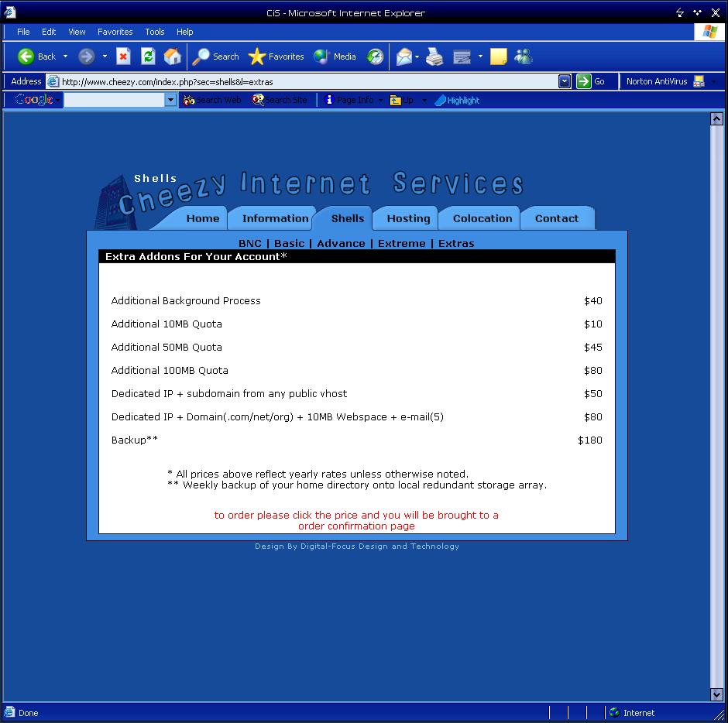Screen dimensions: 728x723
Task: Open the Information tab
Action: pos(275,218)
